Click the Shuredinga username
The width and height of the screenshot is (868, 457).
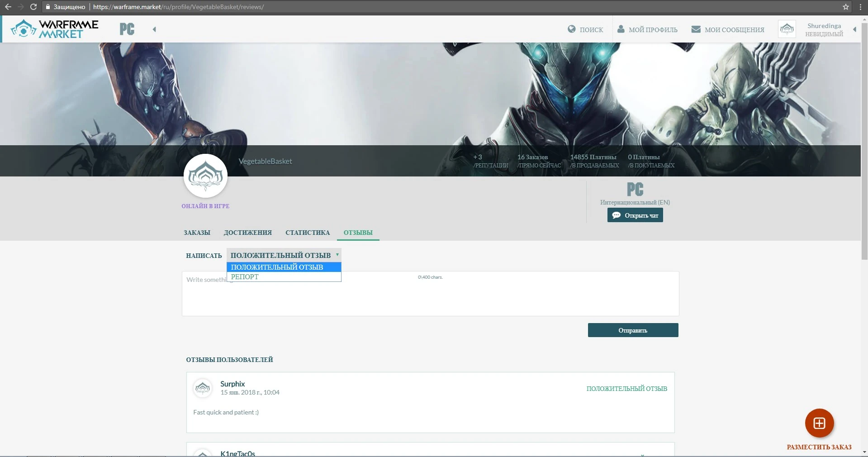click(x=824, y=26)
